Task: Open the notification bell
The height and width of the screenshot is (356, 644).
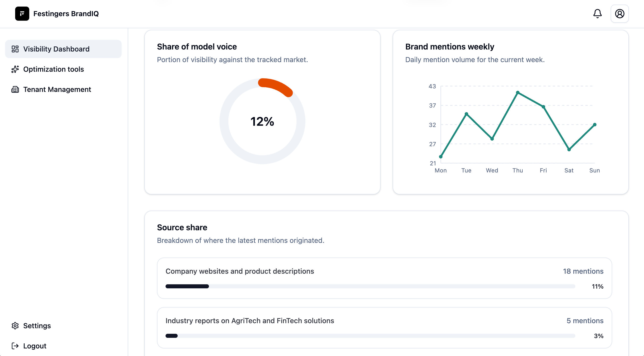Action: click(597, 14)
